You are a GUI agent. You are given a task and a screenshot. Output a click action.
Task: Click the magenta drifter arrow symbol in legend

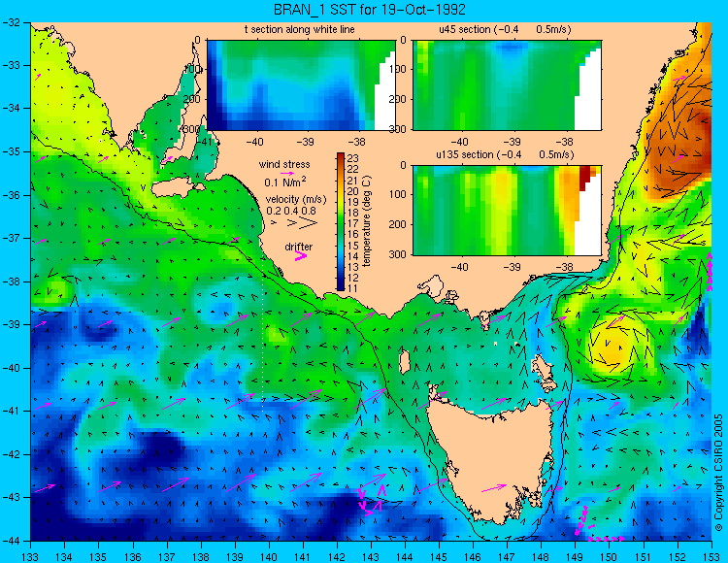tap(301, 256)
